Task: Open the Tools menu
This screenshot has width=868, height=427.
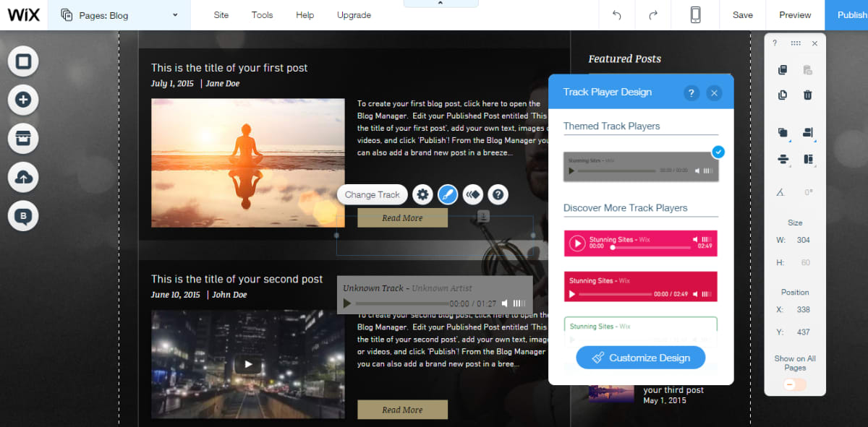Action: click(263, 14)
